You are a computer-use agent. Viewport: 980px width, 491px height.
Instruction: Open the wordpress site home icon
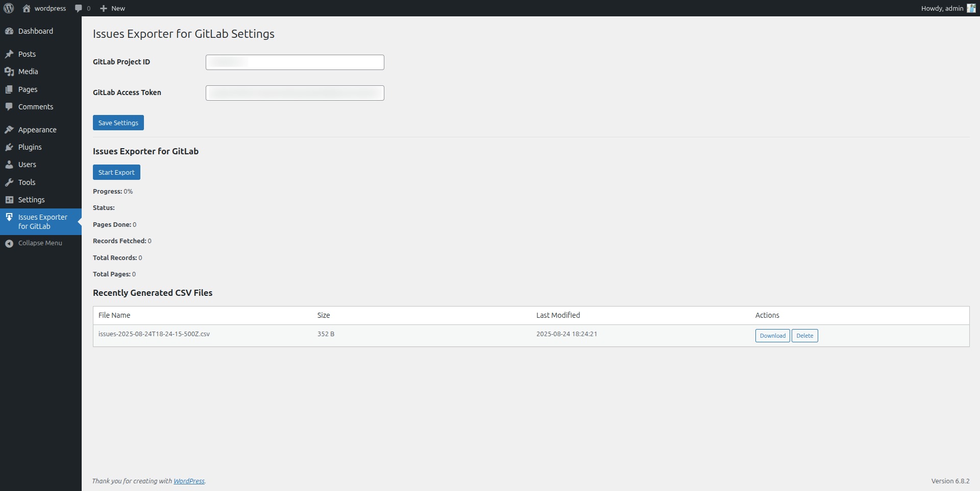(x=27, y=8)
